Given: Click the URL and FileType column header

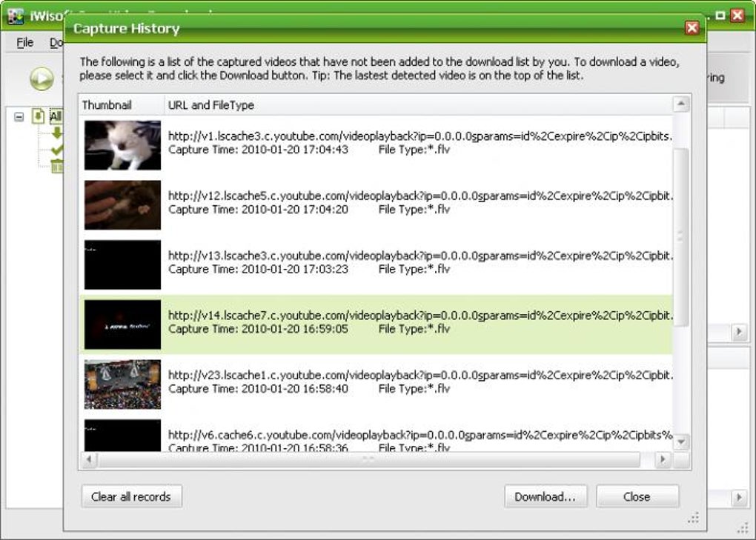Looking at the screenshot, I should pos(419,105).
